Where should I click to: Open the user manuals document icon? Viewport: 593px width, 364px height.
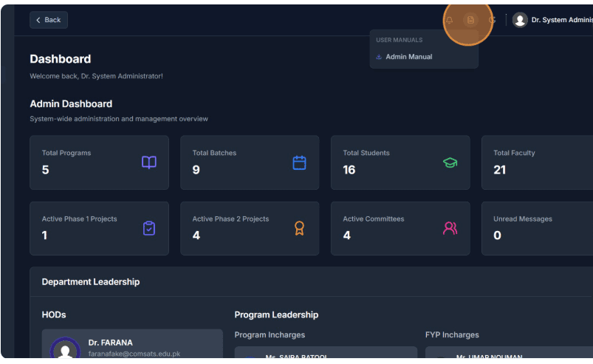[x=470, y=20]
